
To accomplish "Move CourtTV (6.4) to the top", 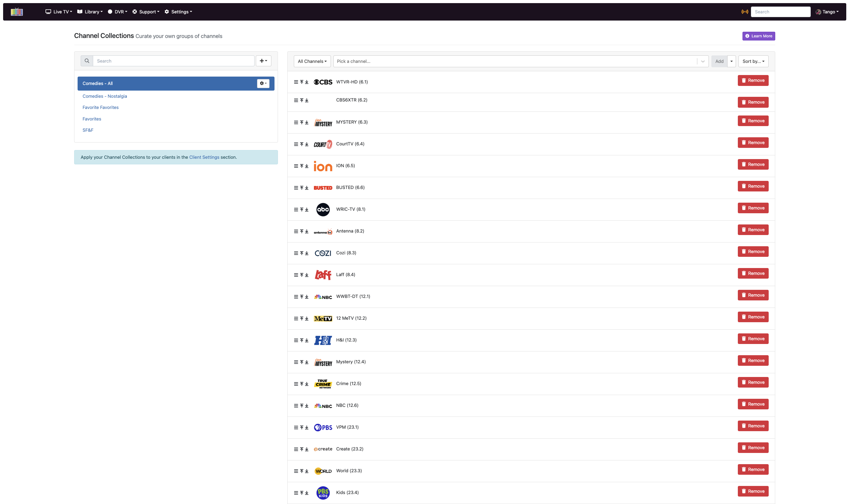I will (x=302, y=144).
